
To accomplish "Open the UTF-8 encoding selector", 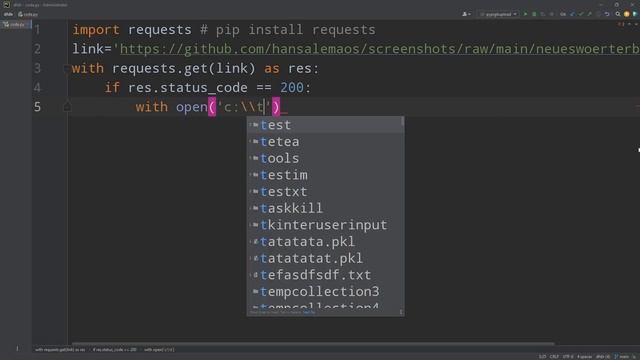I will coord(568,357).
